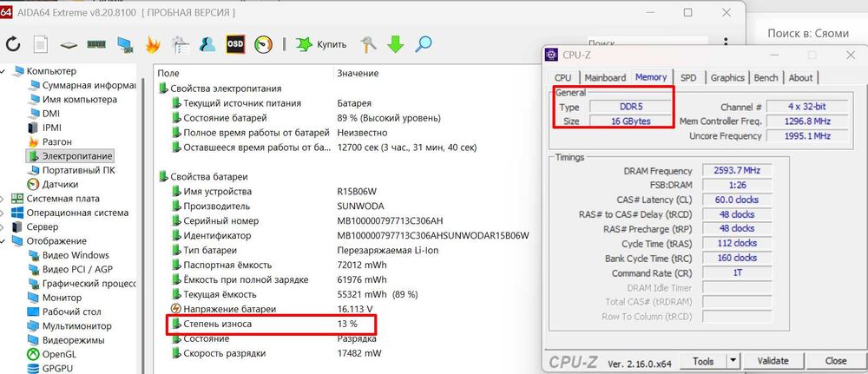Open the Разгон overclock item
This screenshot has width=868, height=374.
pos(49,141)
